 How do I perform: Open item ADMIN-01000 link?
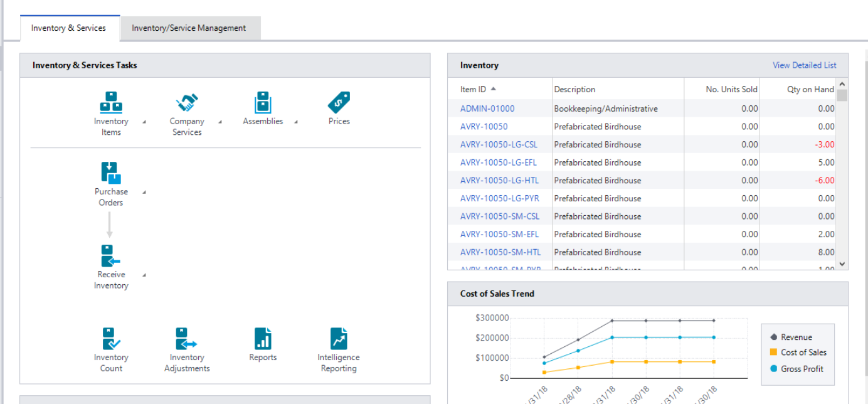[487, 109]
